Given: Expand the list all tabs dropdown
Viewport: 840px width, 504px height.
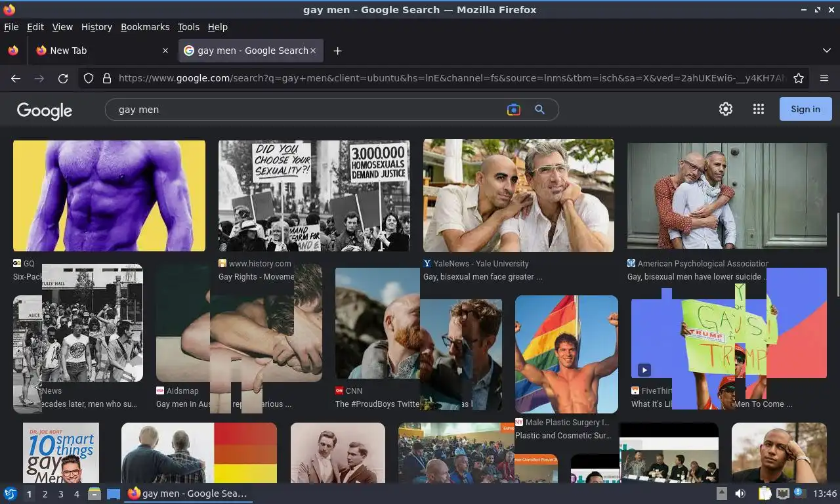Looking at the screenshot, I should [x=826, y=51].
